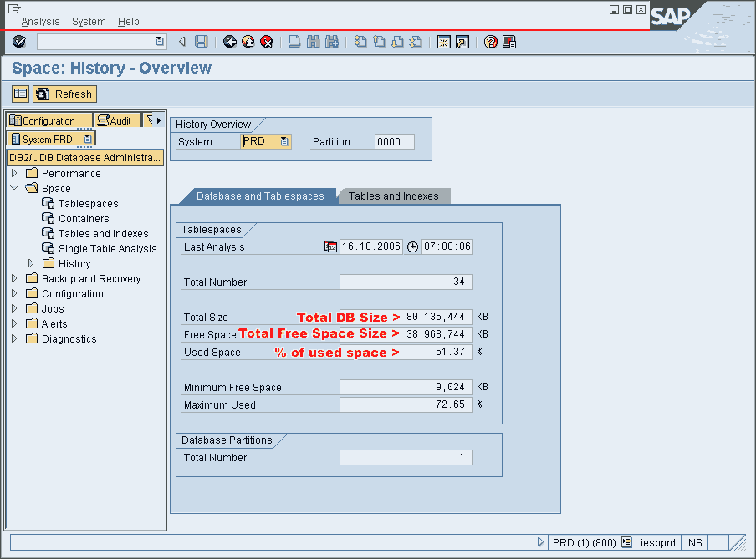Expand the Jobs folder
The image size is (756, 559).
click(x=14, y=308)
